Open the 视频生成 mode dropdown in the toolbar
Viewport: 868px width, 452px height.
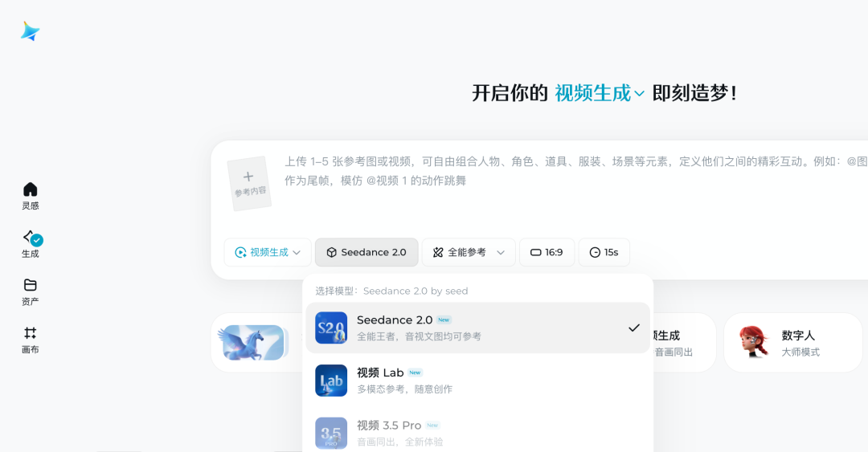point(268,252)
